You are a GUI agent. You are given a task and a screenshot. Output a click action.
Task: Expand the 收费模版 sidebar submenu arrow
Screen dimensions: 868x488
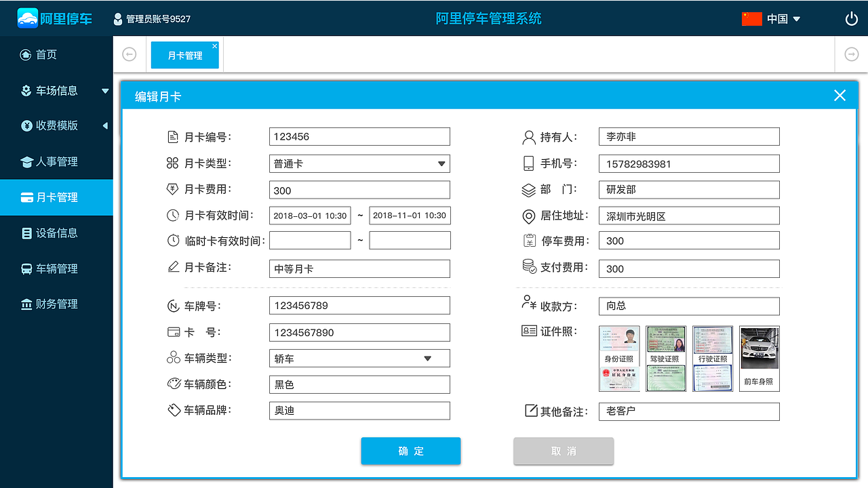tap(105, 125)
